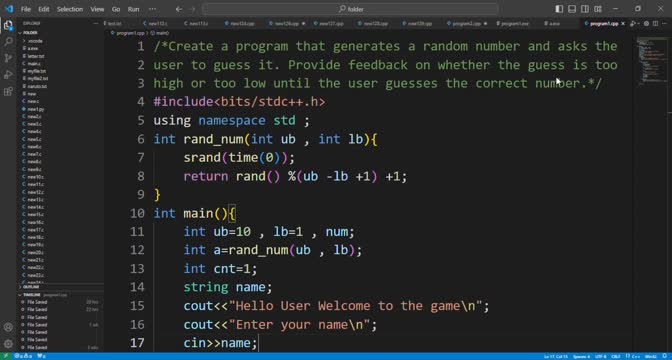Open the Selection menu
Screen dimensions: 672x360
point(69,9)
